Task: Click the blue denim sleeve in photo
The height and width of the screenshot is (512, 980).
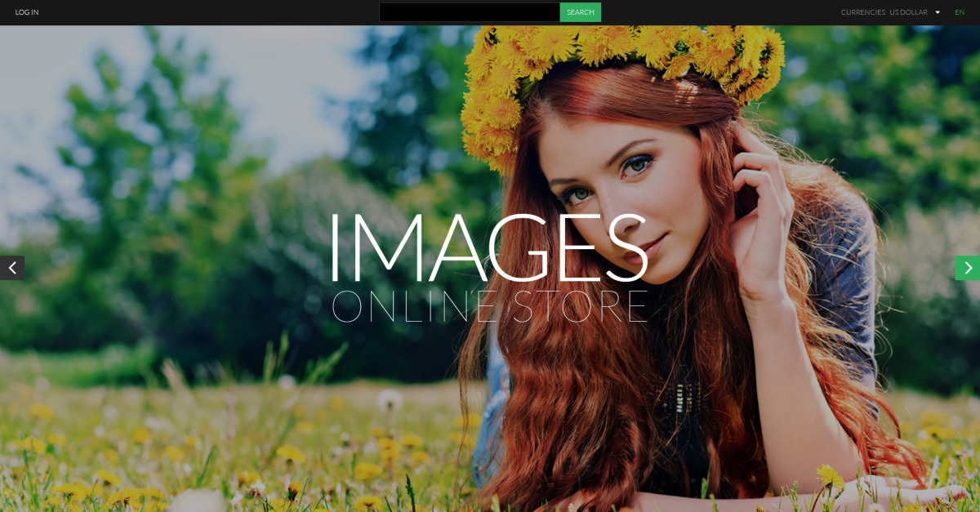Action: point(849,278)
